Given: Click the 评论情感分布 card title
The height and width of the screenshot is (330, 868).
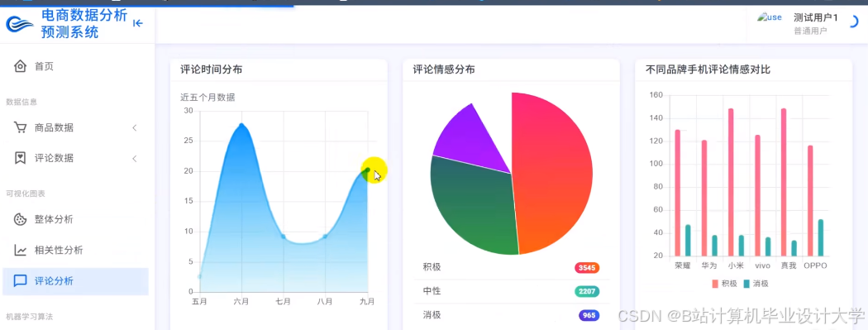Looking at the screenshot, I should point(444,69).
